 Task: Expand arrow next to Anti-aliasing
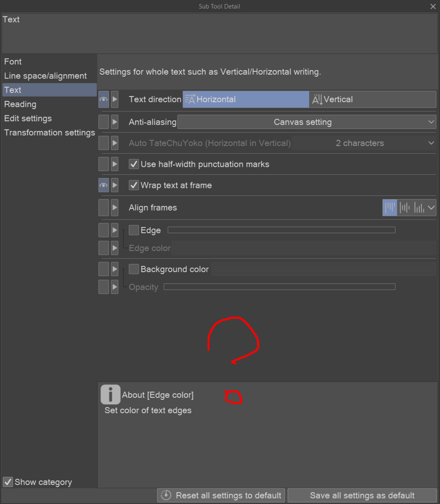[x=115, y=122]
